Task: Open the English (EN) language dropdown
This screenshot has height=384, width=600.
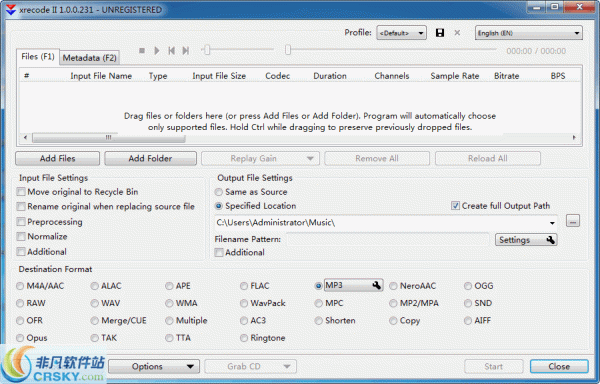Action: 529,33
